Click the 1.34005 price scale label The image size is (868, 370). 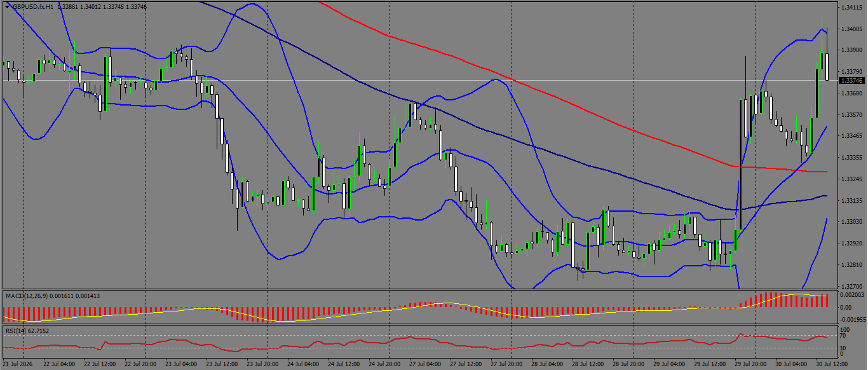click(x=851, y=29)
